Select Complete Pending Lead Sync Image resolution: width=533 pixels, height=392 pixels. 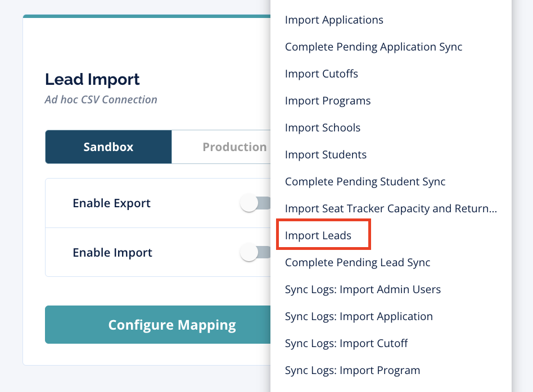tap(358, 263)
